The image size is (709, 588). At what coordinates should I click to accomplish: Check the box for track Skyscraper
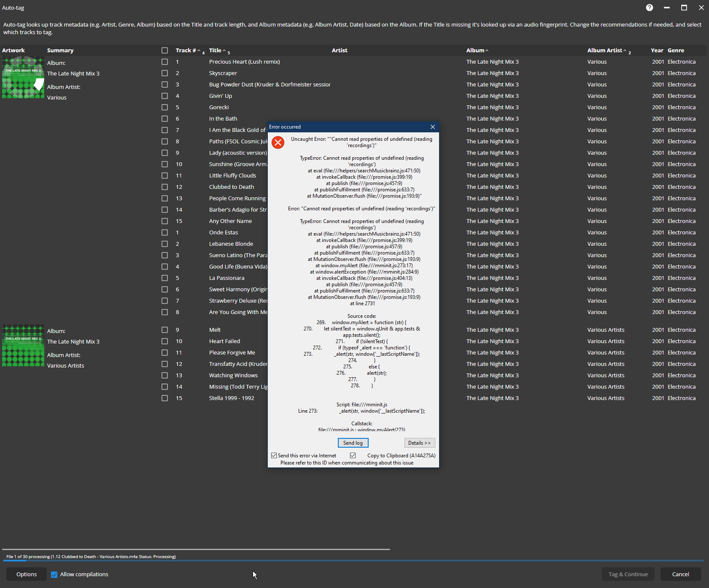[164, 73]
